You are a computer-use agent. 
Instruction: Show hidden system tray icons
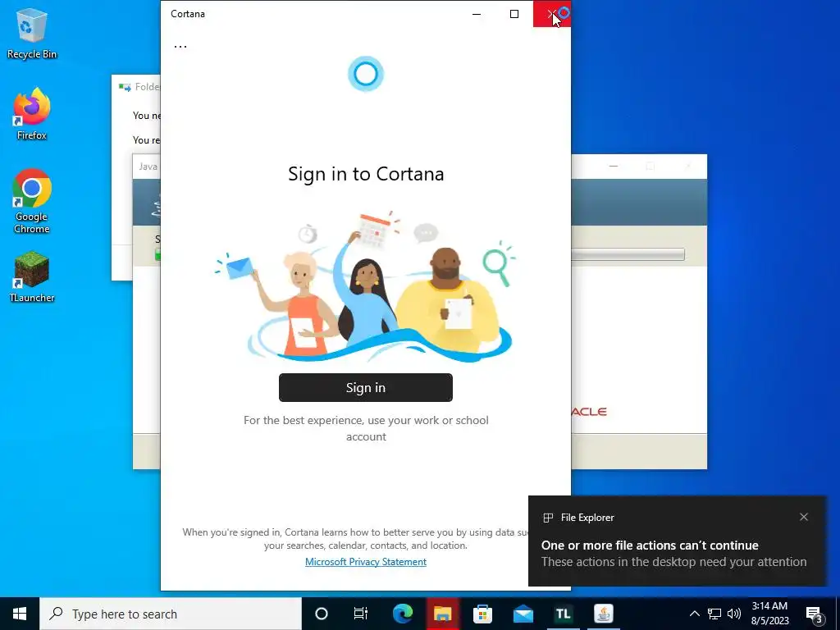[694, 614]
